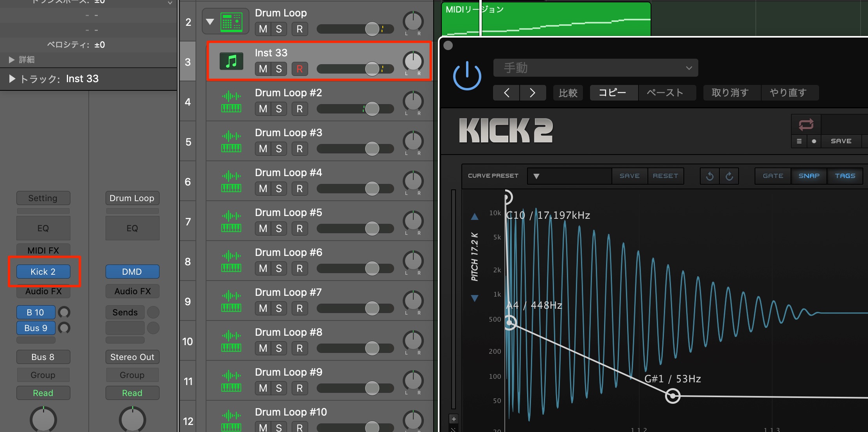Click the red loop icon in Kick 2 header
Viewport: 868px width, 432px height.
(806, 124)
